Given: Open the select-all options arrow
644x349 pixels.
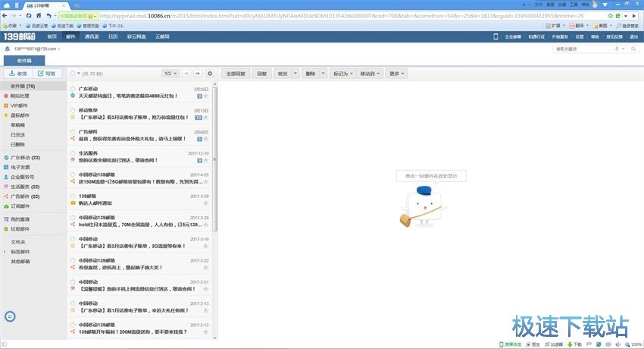Looking at the screenshot, I should click(79, 74).
